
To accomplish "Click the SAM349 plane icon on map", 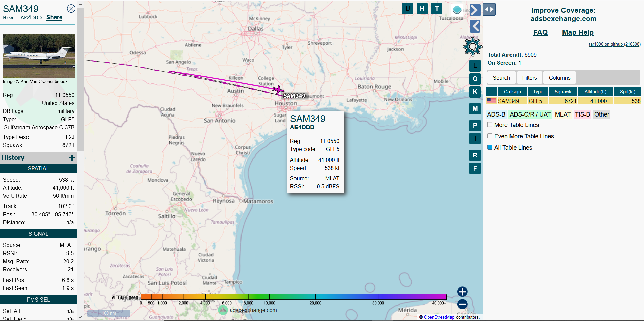I will click(278, 90).
